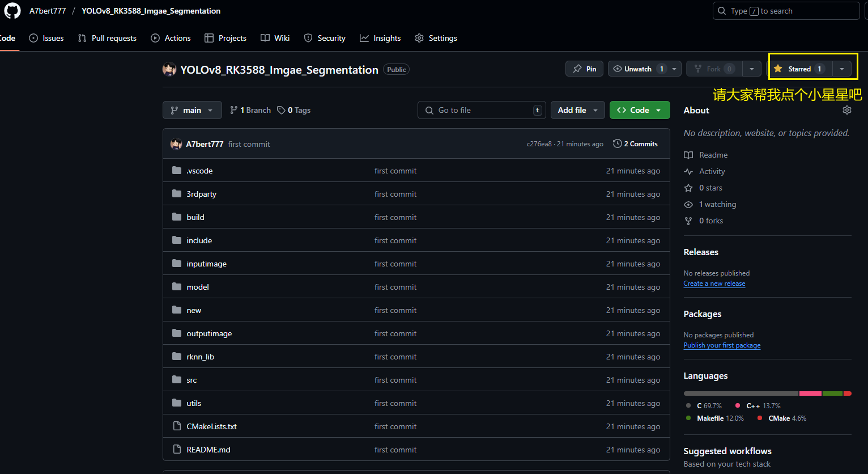Open the CMakeLists.txt file

click(211, 426)
